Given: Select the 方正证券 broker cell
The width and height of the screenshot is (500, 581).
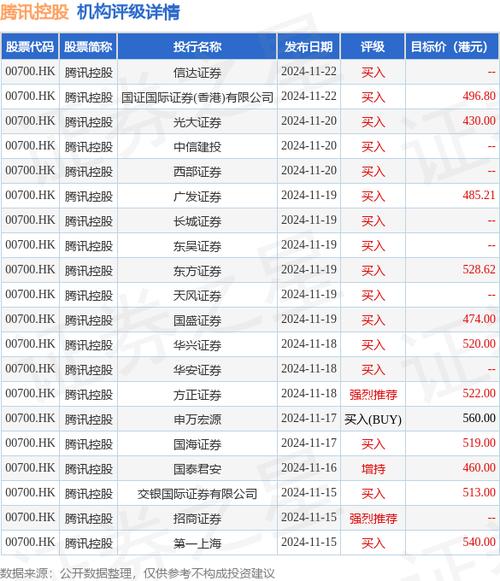Looking at the screenshot, I should point(197,395).
